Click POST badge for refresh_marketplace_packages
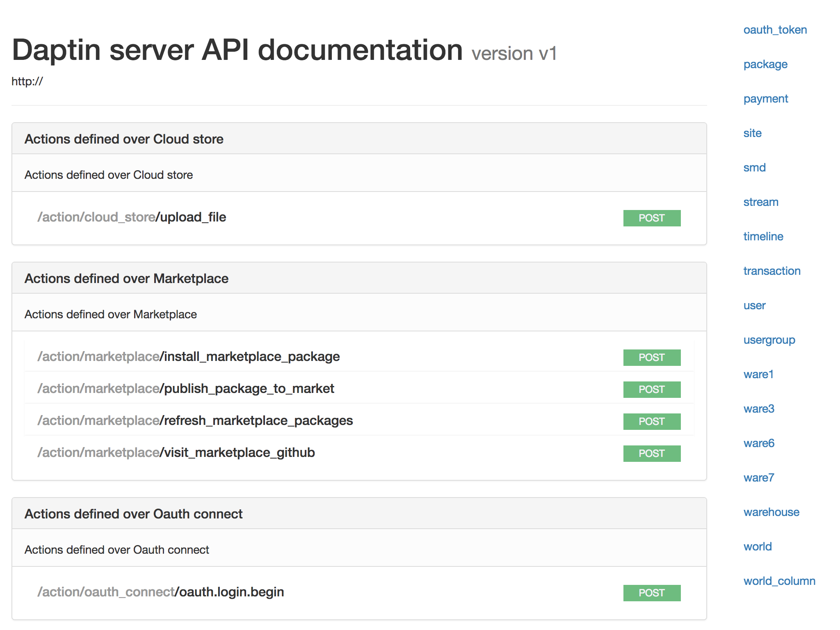Viewport: 840px width, 630px height. point(651,421)
